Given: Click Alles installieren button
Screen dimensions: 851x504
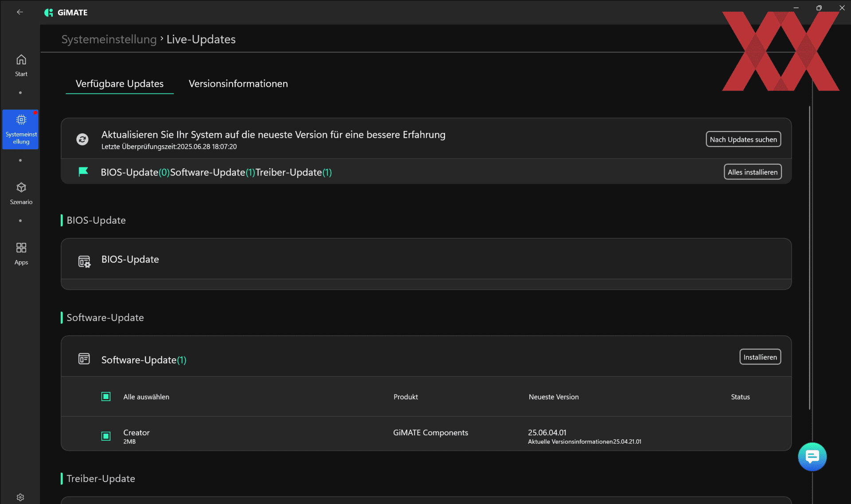Looking at the screenshot, I should click(753, 172).
